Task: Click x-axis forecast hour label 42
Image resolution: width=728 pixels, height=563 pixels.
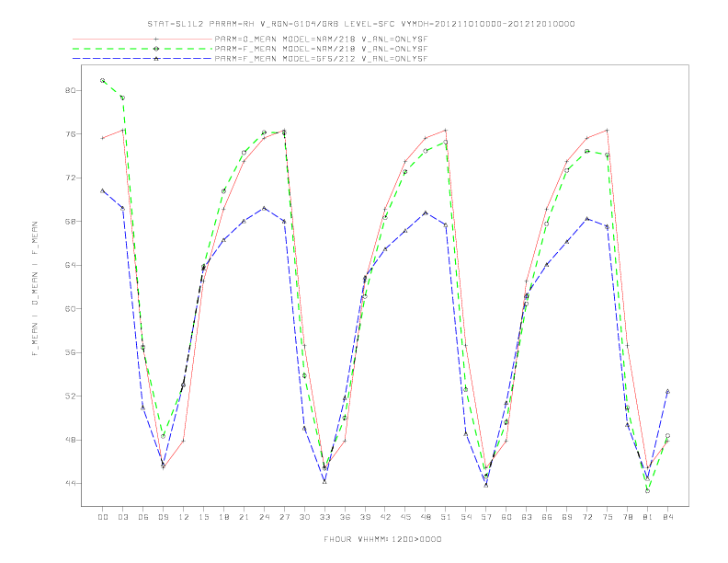Action: (x=385, y=517)
